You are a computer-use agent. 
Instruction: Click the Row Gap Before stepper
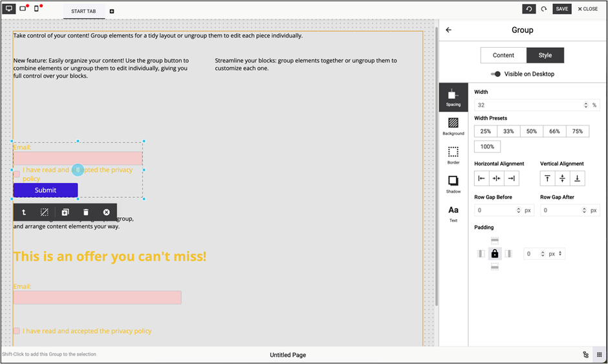tap(518, 210)
